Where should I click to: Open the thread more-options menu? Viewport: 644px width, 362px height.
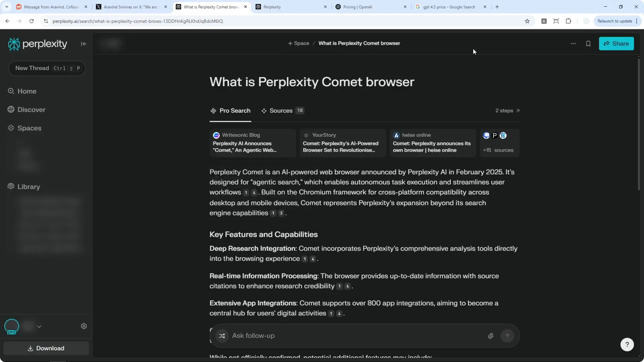[x=573, y=44]
